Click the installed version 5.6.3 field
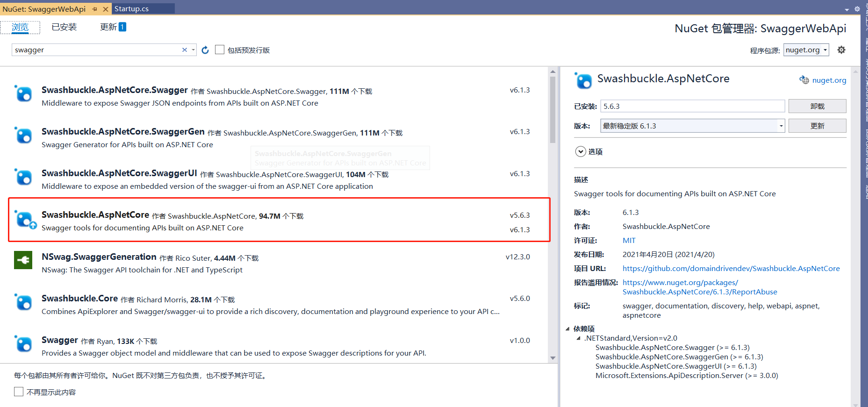This screenshot has width=868, height=407. click(692, 106)
